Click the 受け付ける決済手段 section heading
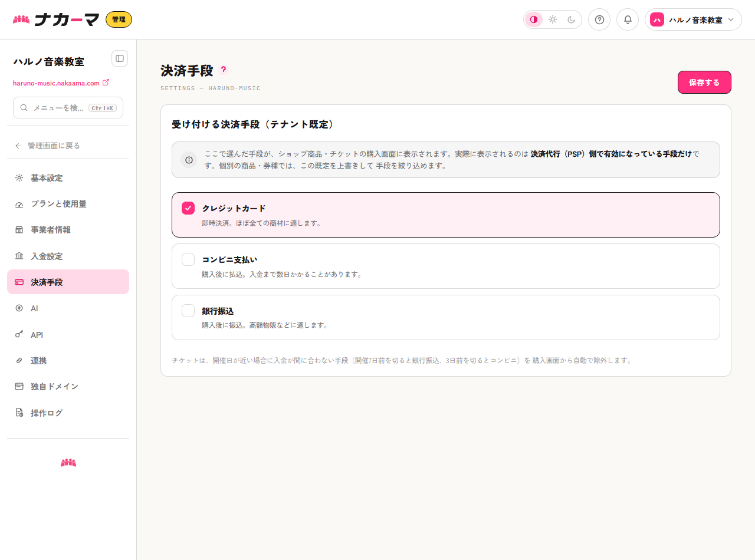Image resolution: width=755 pixels, height=560 pixels. pos(253,124)
